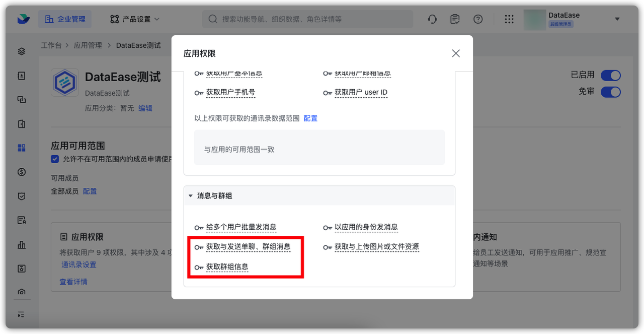Open the document-with-person sidebar icon
Screen dimensions: 644x334
pos(22,220)
